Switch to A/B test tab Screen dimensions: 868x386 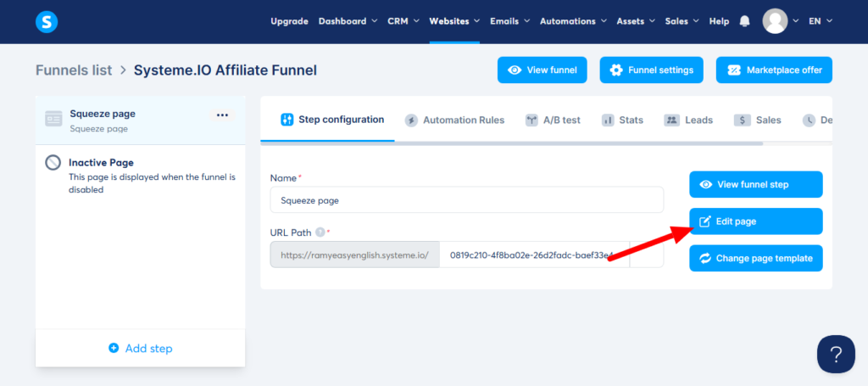point(553,120)
